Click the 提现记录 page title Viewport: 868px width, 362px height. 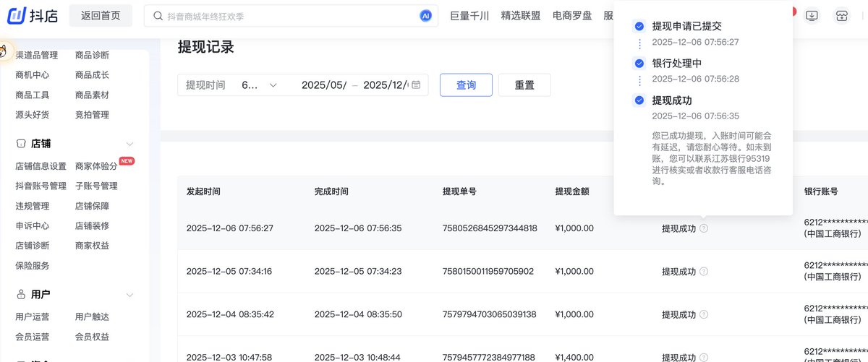pyautogui.click(x=206, y=47)
